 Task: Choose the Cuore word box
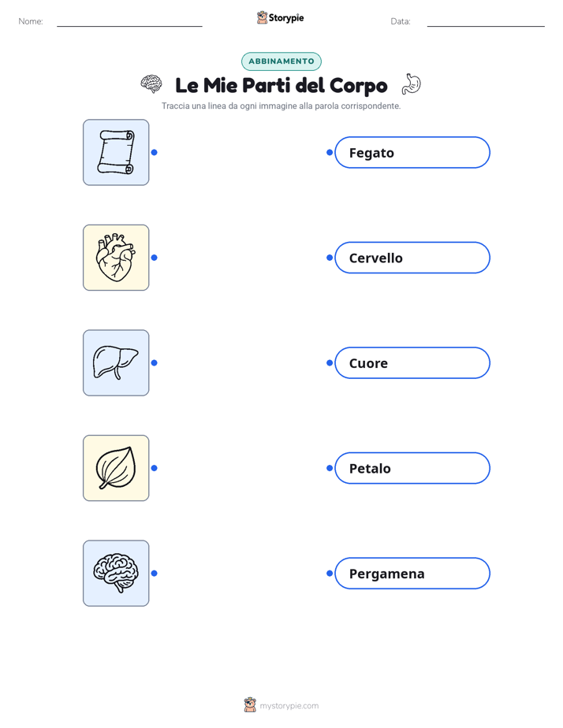[x=412, y=362]
